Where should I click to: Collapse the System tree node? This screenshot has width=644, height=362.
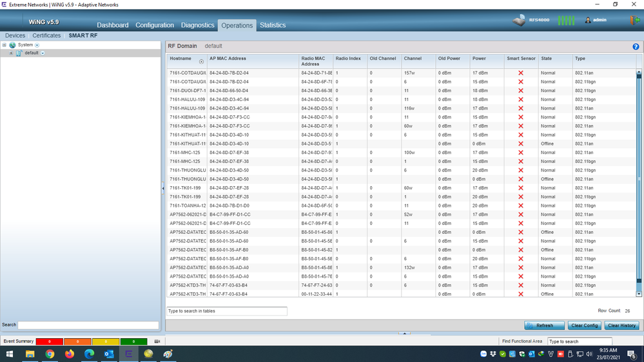[x=5, y=45]
